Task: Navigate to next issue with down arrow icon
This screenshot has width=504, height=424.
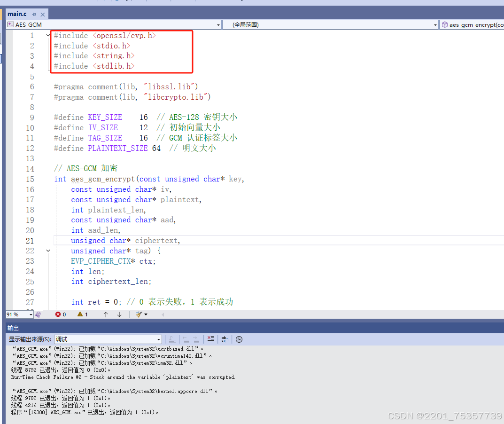Action: (119, 314)
